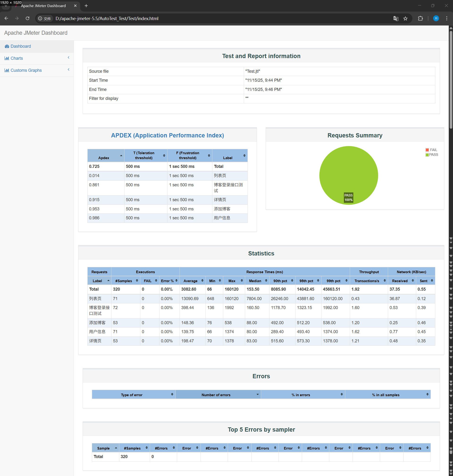Sort APDEX table by Toleration threshold column
Image resolution: width=453 pixels, height=476 pixels.
[x=146, y=155]
